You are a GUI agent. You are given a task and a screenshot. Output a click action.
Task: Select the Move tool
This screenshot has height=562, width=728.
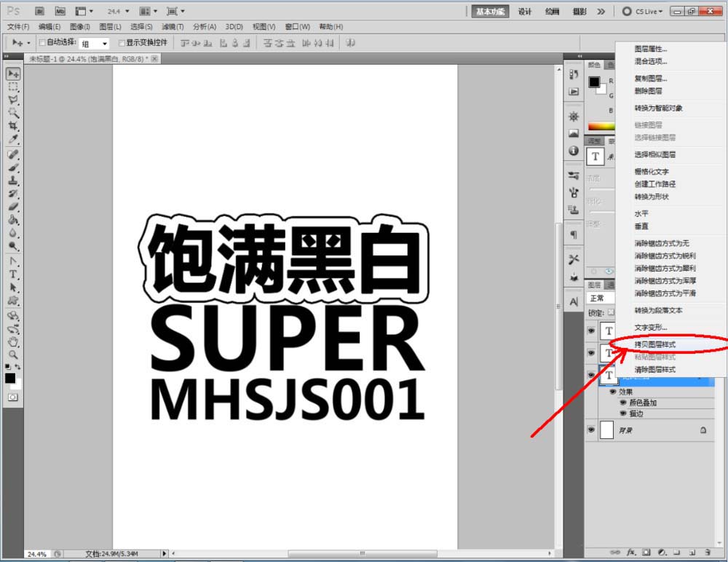(12, 72)
